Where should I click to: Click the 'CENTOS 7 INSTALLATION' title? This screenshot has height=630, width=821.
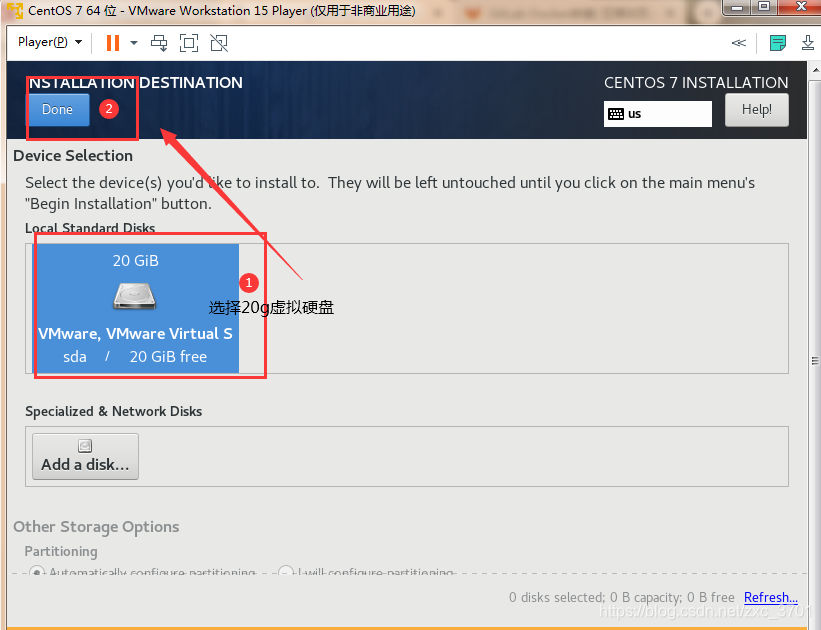point(696,82)
